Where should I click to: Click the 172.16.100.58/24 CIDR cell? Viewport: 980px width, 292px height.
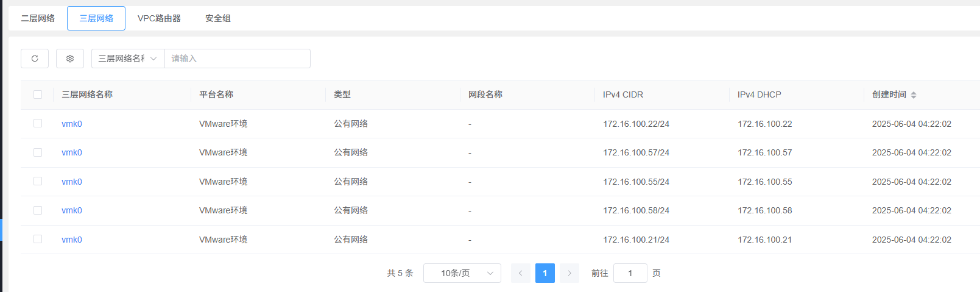[636, 210]
